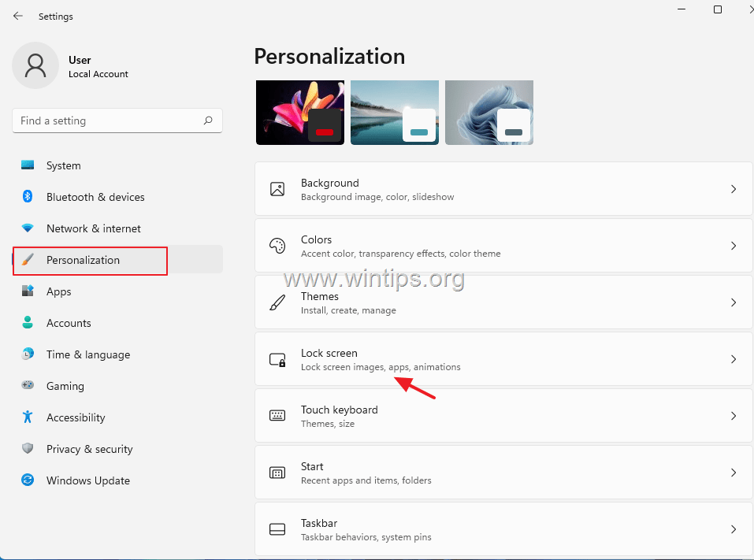Open Windows Update category
The height and width of the screenshot is (560, 754).
pos(117,480)
